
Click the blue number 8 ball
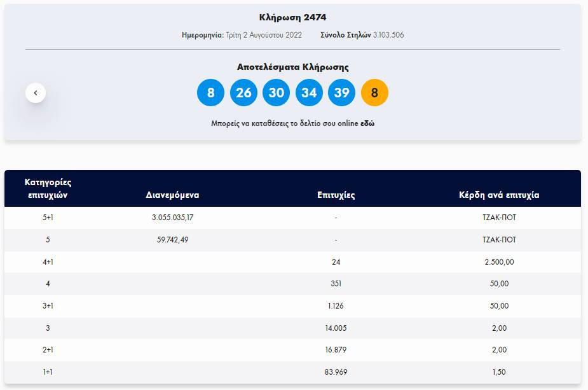pos(211,93)
